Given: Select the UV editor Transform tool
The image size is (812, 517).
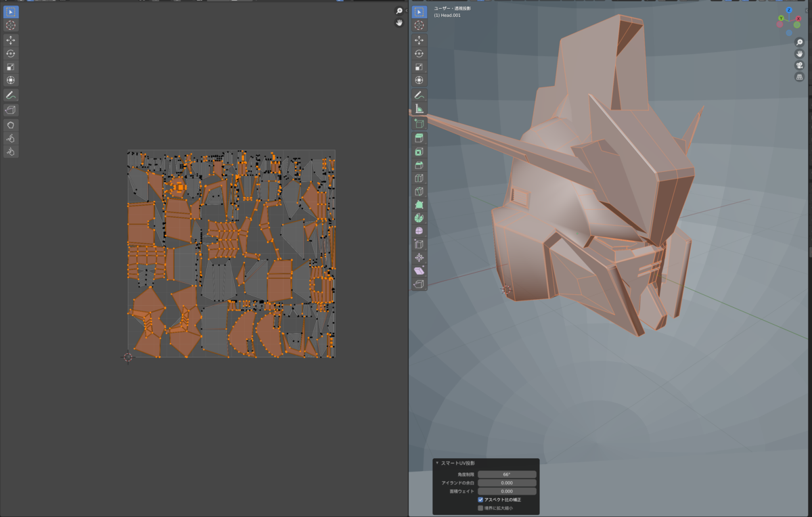Looking at the screenshot, I should coord(11,80).
